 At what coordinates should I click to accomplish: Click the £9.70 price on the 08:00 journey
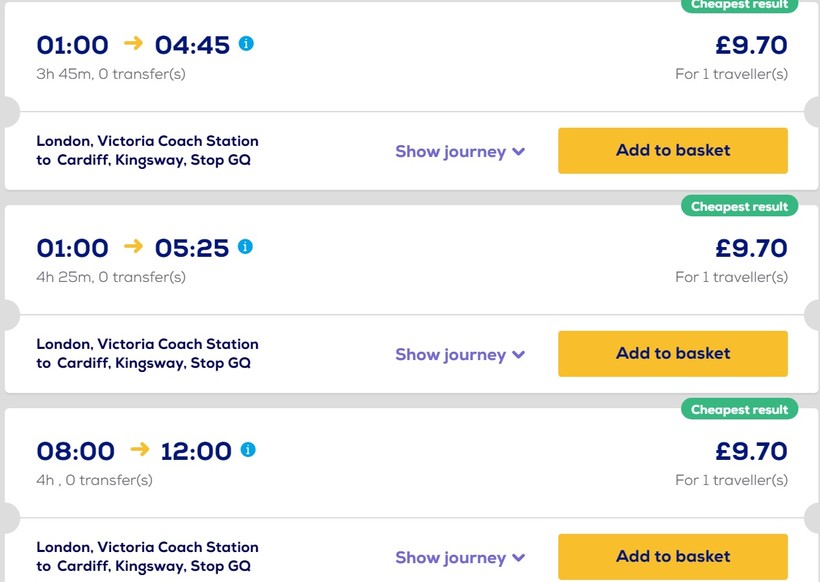(x=751, y=451)
